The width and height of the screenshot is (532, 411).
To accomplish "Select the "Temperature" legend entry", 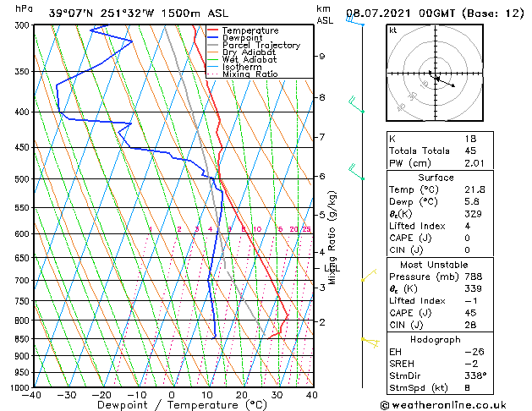I will click(x=250, y=30).
